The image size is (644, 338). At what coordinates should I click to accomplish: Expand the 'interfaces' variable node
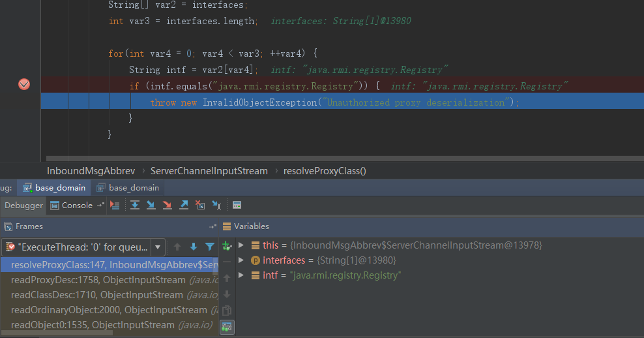(x=241, y=260)
